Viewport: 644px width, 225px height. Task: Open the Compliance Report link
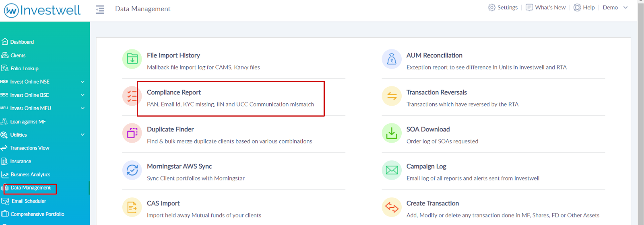click(x=174, y=92)
